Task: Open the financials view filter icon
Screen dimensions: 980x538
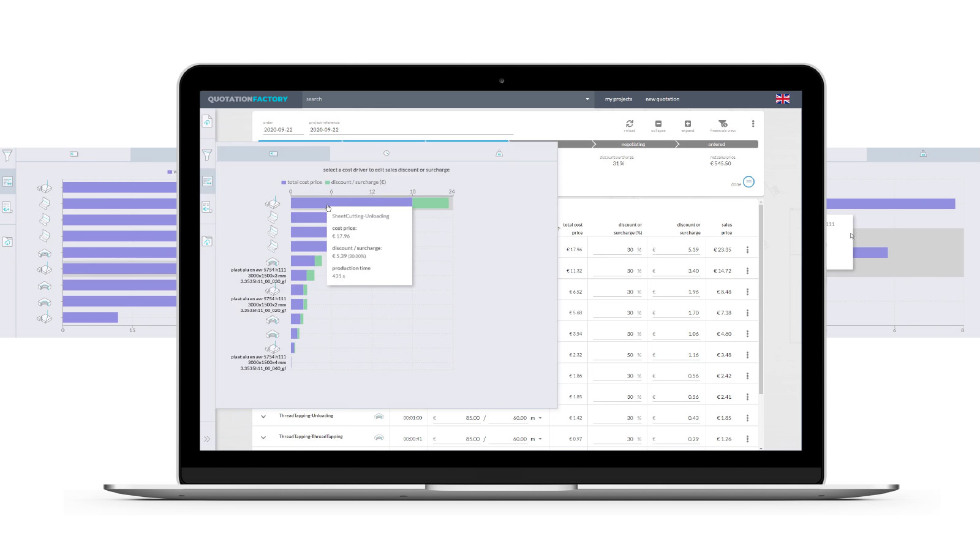Action: (723, 124)
